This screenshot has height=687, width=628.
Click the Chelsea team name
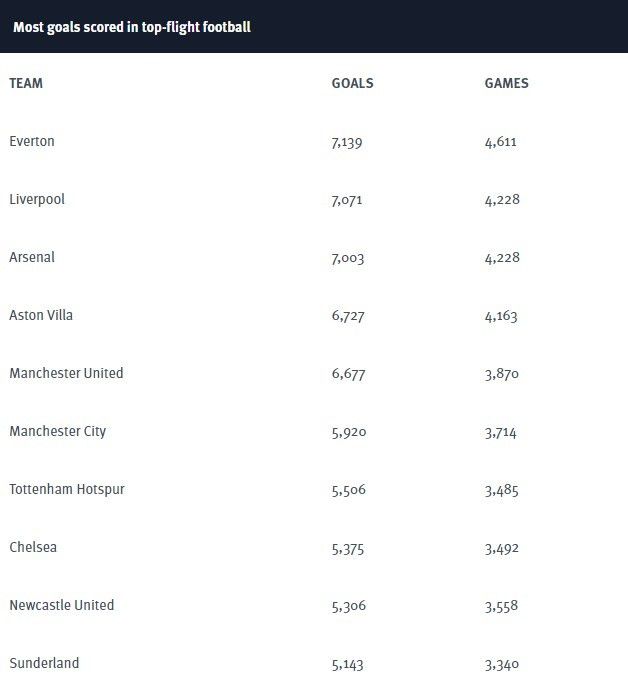(33, 547)
